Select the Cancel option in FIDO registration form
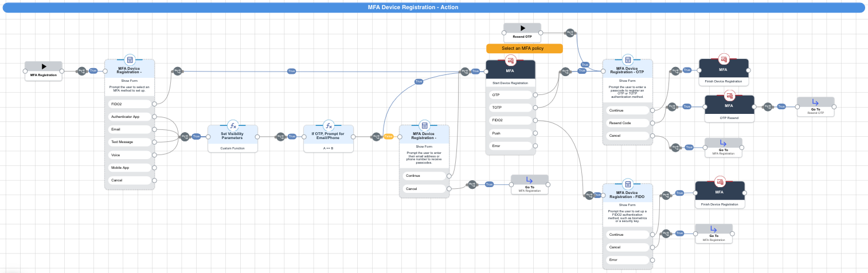Image resolution: width=868 pixels, height=273 pixels. [628, 247]
